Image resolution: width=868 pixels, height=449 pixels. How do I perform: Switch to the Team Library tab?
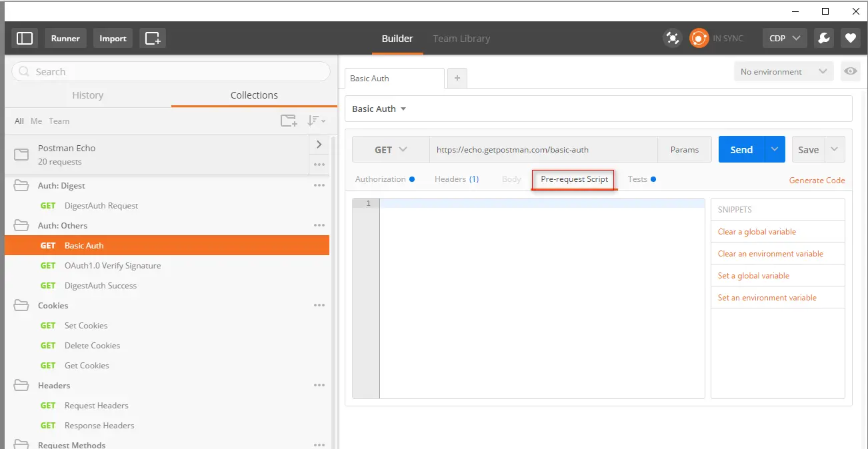point(461,39)
